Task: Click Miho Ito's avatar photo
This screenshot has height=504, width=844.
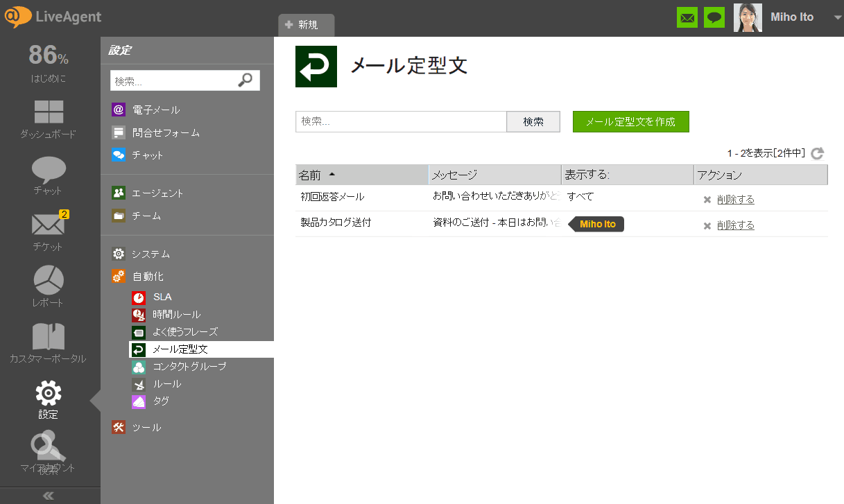Action: 748,17
